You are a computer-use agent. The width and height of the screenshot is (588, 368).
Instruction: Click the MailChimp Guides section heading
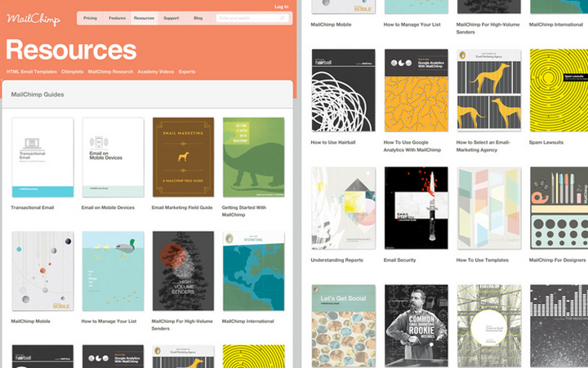point(38,95)
